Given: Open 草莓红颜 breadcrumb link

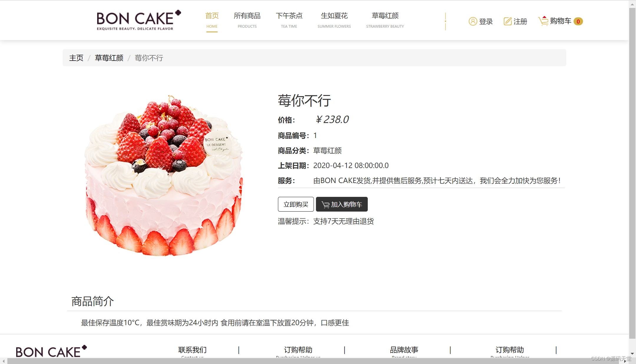Looking at the screenshot, I should (x=109, y=58).
